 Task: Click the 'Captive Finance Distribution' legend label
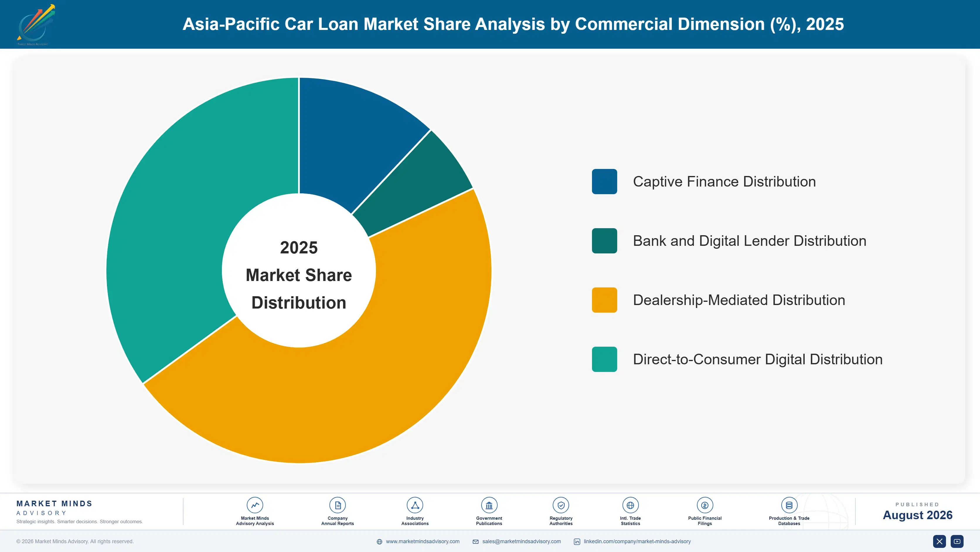pyautogui.click(x=724, y=182)
